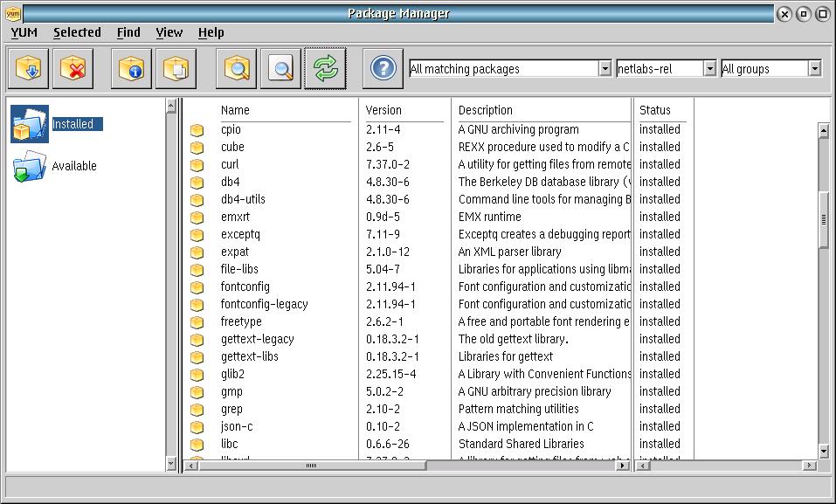
Task: Open the 'All groups' dropdown
Action: [814, 68]
